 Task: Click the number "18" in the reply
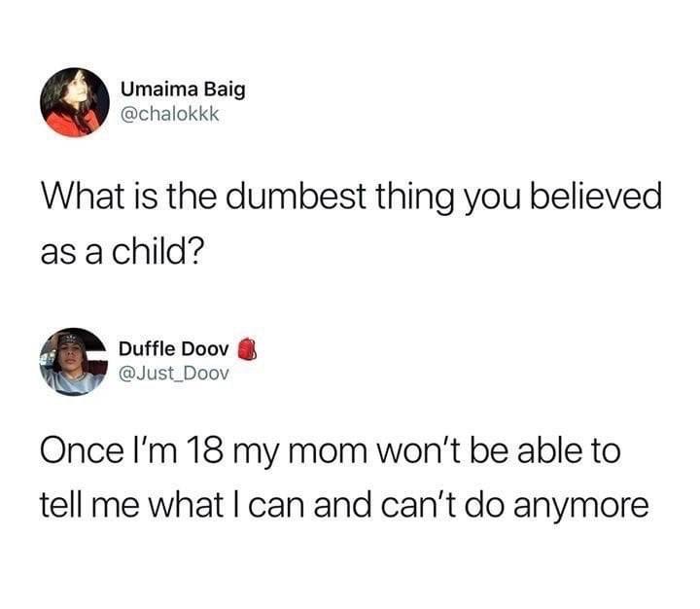[204, 450]
